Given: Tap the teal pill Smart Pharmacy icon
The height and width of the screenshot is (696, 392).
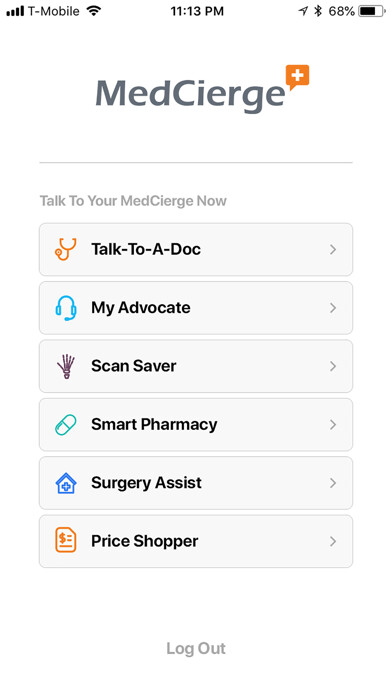Looking at the screenshot, I should click(66, 425).
